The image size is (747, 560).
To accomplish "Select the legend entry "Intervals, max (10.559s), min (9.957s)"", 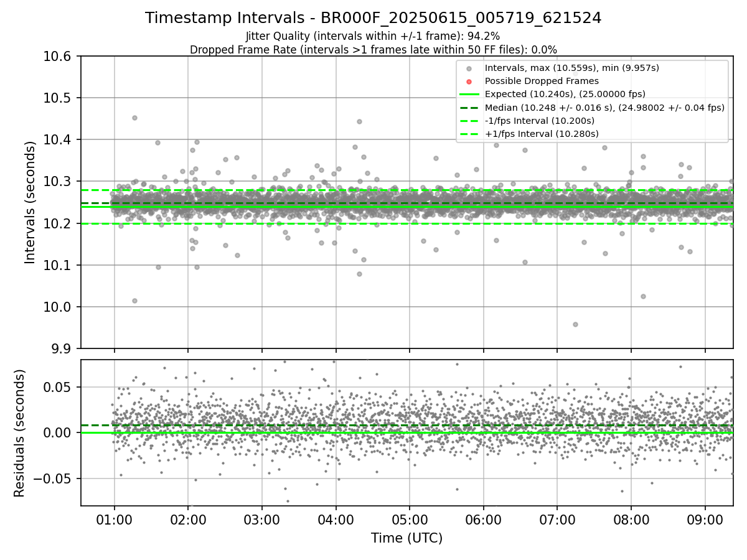I will [x=571, y=68].
